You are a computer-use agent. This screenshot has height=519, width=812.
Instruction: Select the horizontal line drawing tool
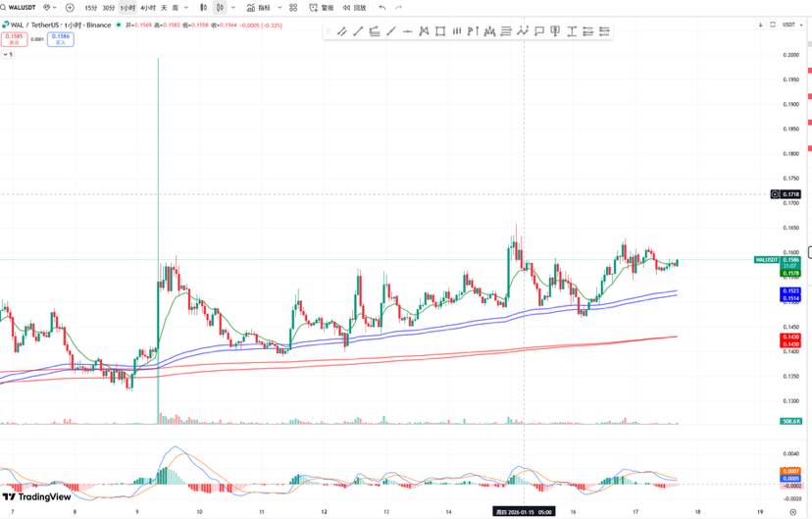407,31
